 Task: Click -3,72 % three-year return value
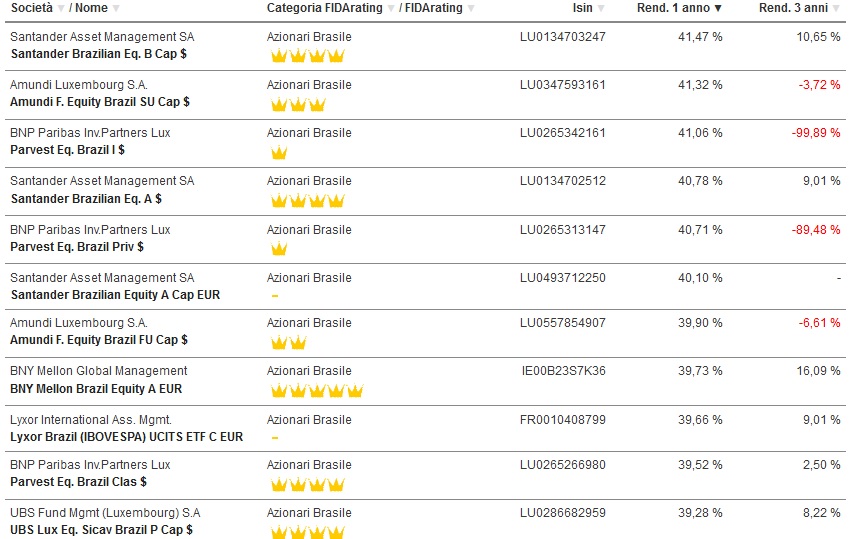[x=819, y=85]
